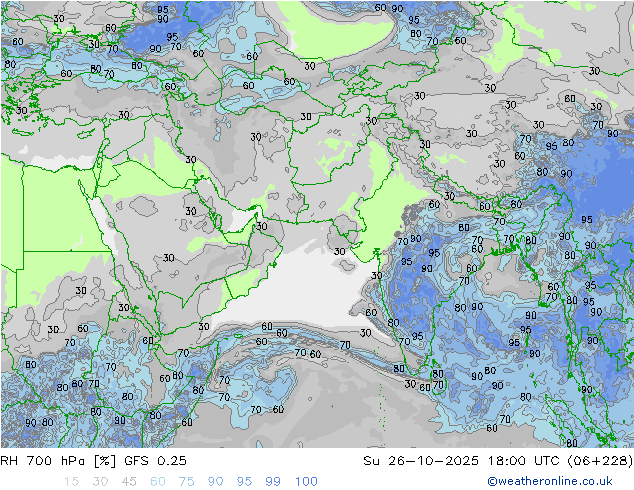Select legend value 99 in the color scale

pyautogui.click(x=273, y=481)
